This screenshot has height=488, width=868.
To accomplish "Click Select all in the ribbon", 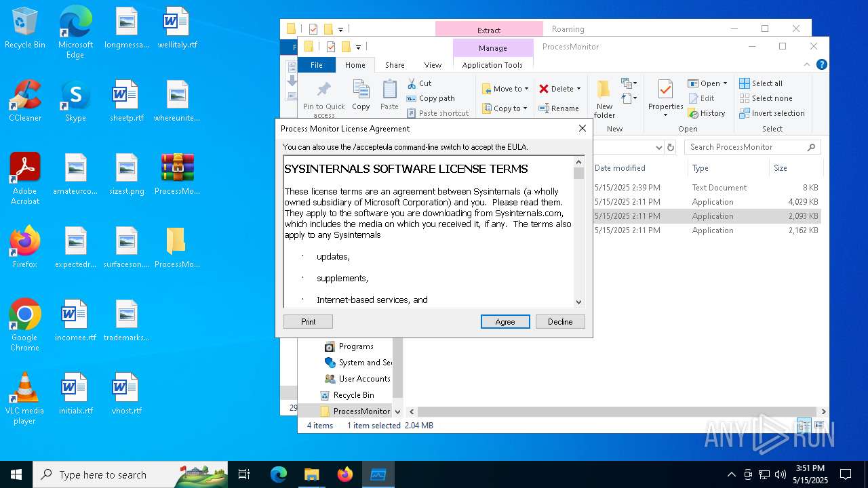I will (x=761, y=83).
